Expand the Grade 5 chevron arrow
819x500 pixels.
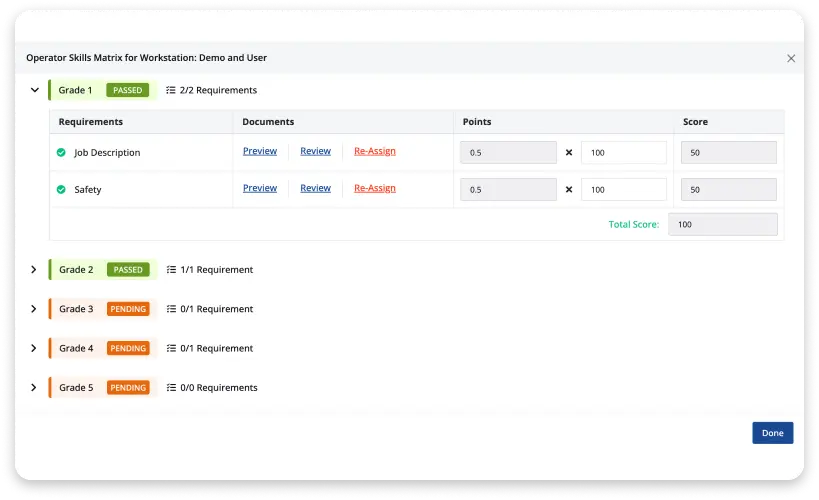(x=34, y=387)
